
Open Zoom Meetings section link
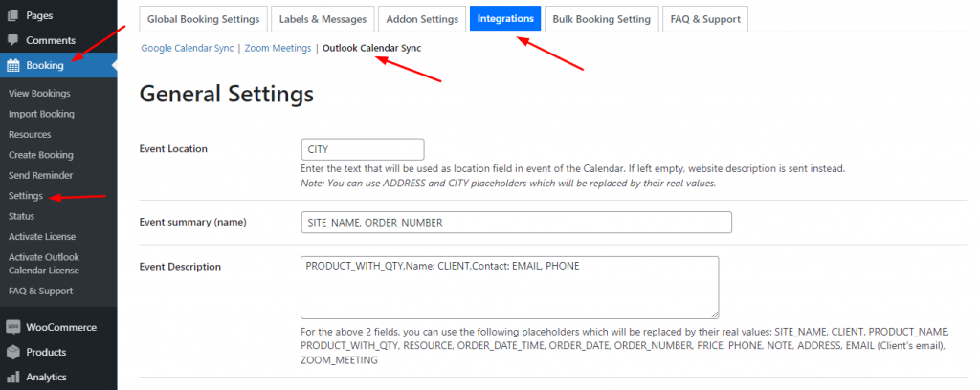pos(278,48)
